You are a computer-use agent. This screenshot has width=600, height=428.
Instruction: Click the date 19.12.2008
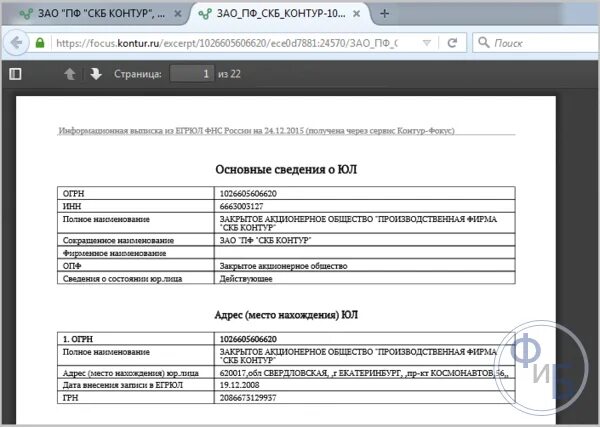coord(240,385)
